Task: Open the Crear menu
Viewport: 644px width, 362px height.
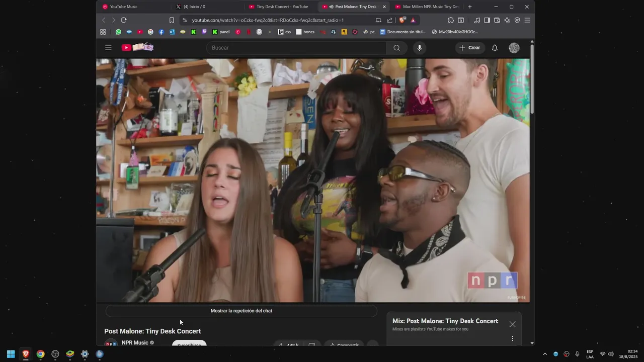Action: point(469,48)
